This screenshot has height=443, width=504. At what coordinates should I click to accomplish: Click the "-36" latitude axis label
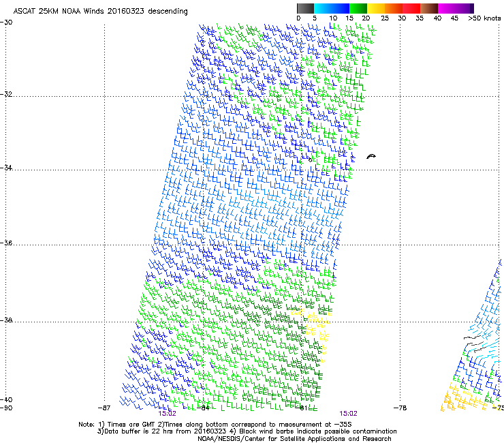point(6,243)
